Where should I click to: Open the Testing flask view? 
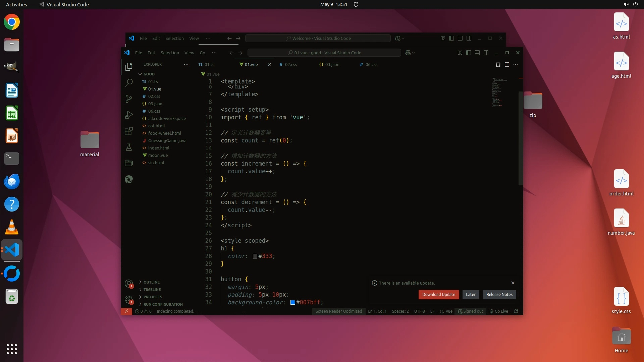[129, 147]
